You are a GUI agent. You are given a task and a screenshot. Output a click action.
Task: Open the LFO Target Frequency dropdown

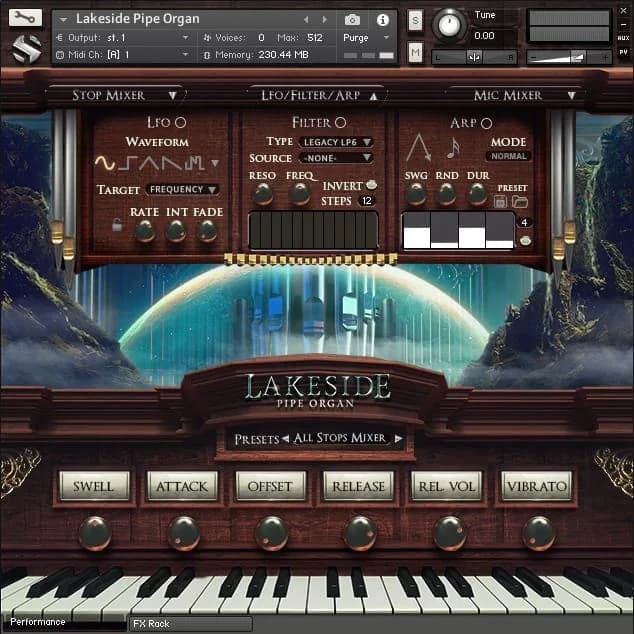(x=182, y=189)
